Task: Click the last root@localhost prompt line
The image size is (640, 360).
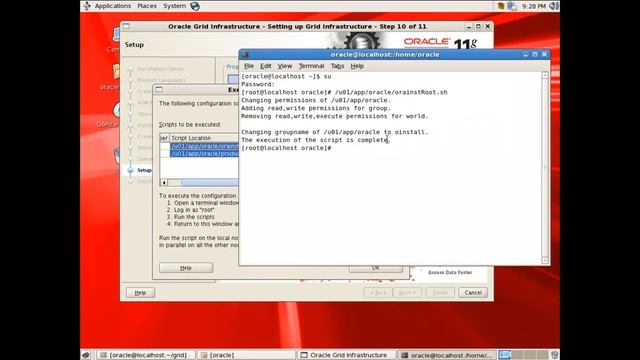Action: (x=286, y=148)
